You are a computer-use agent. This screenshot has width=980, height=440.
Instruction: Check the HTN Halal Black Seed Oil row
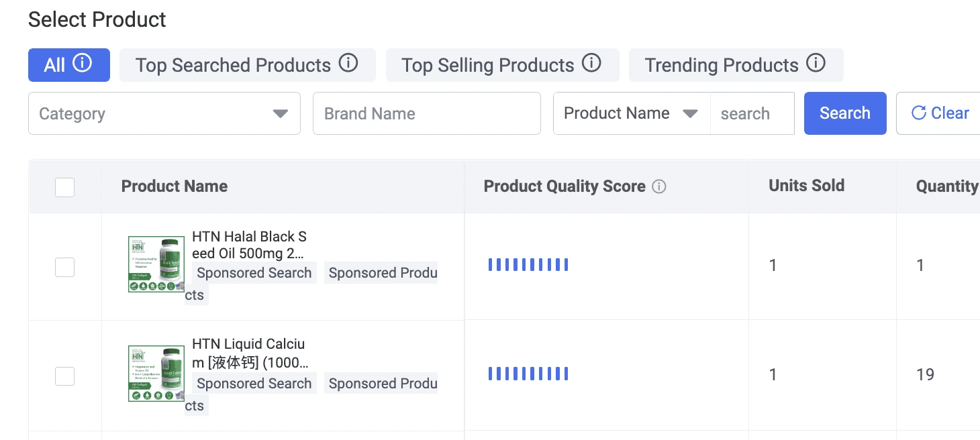[x=64, y=268]
